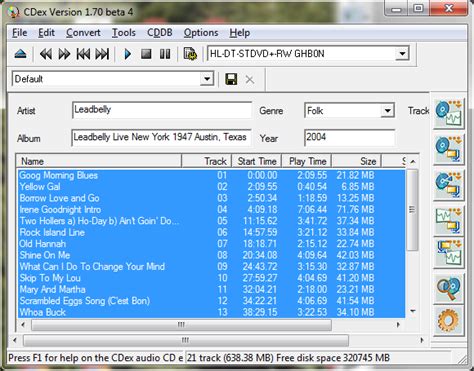Select the track Irene Goodnight Intro
Image resolution: width=474 pixels, height=371 pixels.
(211, 209)
